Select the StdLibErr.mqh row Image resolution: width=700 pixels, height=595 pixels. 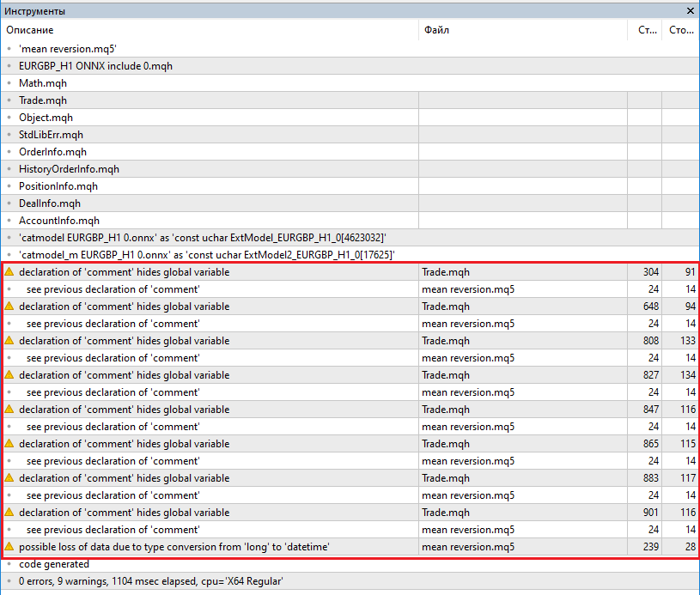(x=350, y=135)
